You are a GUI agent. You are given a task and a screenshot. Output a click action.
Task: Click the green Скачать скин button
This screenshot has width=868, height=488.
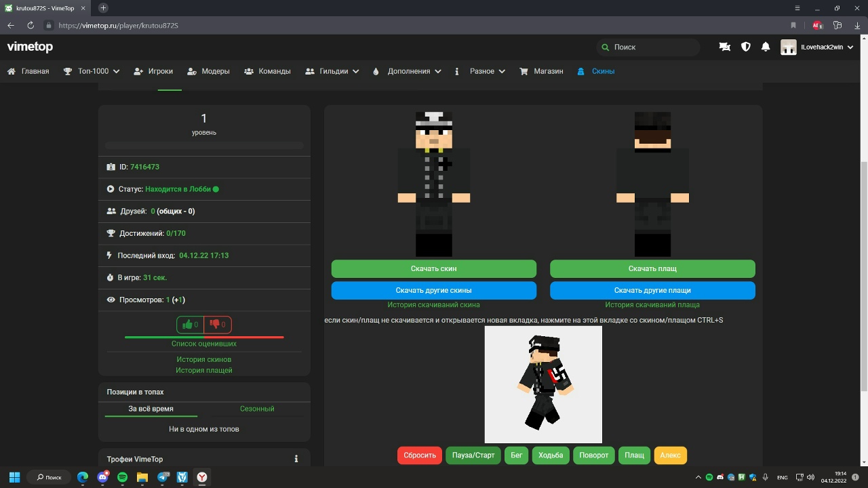coord(433,268)
